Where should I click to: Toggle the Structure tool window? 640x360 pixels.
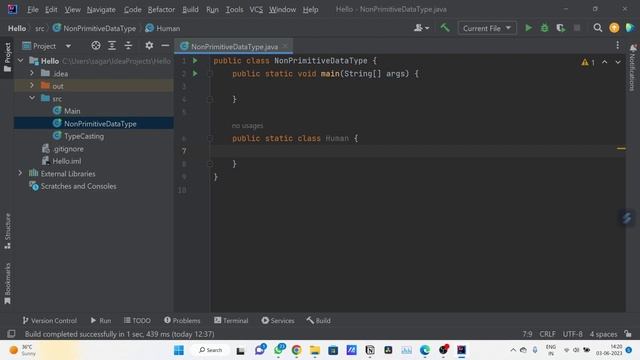pos(7,231)
